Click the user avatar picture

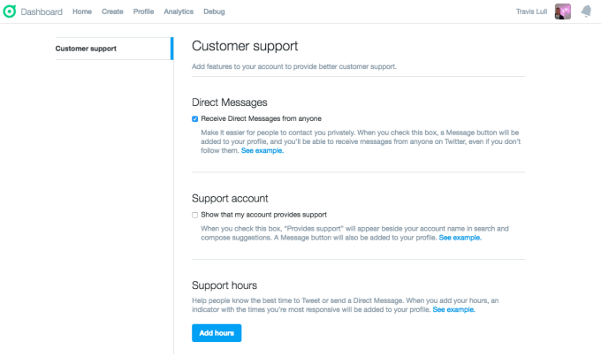[563, 11]
